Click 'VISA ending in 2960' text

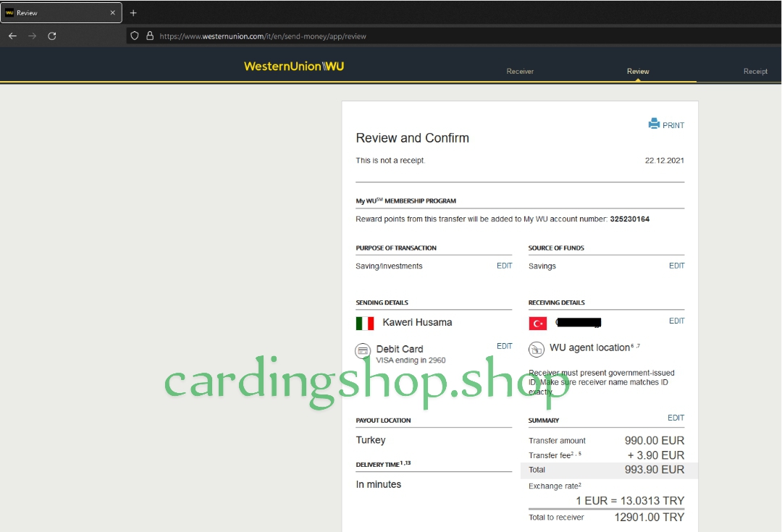411,360
